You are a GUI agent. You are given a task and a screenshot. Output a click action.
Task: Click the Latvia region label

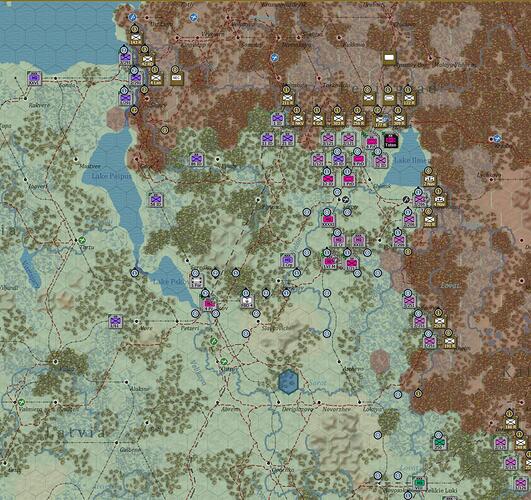pyautogui.click(x=76, y=432)
